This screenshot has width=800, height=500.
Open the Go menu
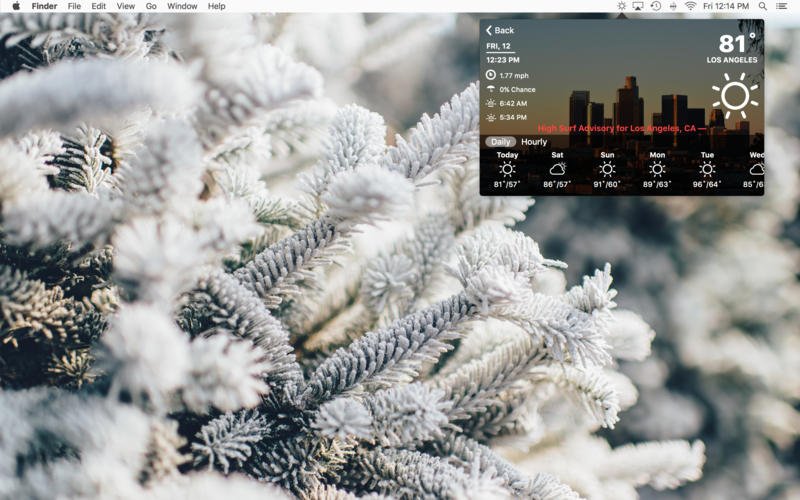tap(151, 6)
